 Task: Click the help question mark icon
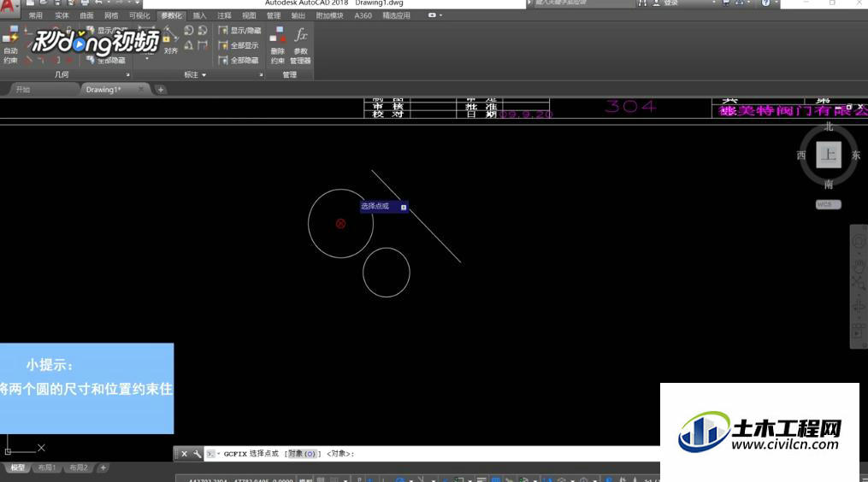[x=765, y=3]
